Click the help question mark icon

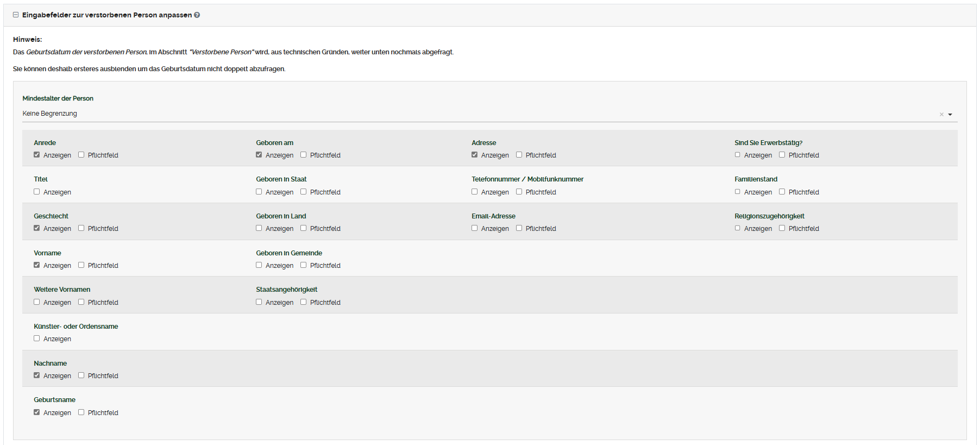tap(197, 15)
